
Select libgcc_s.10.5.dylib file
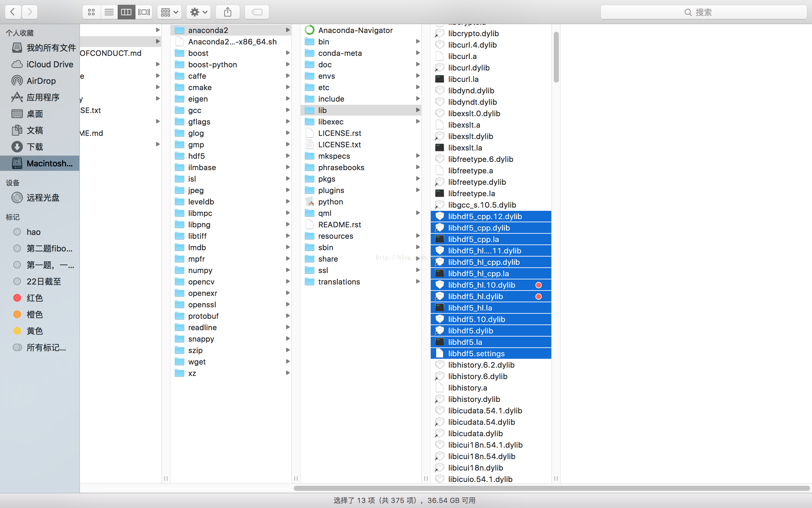(x=491, y=205)
